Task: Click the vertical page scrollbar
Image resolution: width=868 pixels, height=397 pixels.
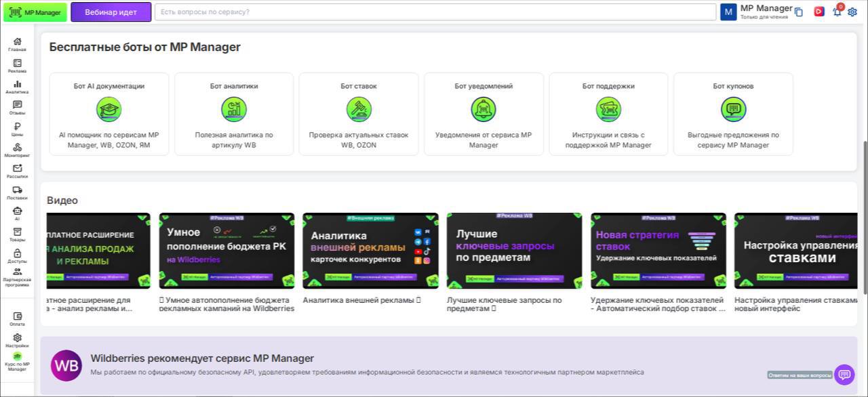Action: pos(865,217)
